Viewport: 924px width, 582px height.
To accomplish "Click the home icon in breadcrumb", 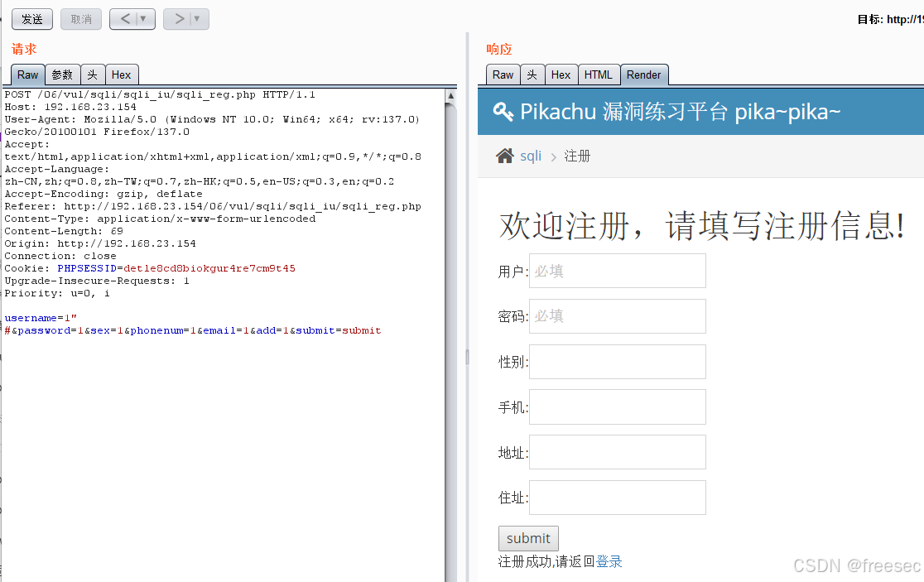I will [x=505, y=156].
